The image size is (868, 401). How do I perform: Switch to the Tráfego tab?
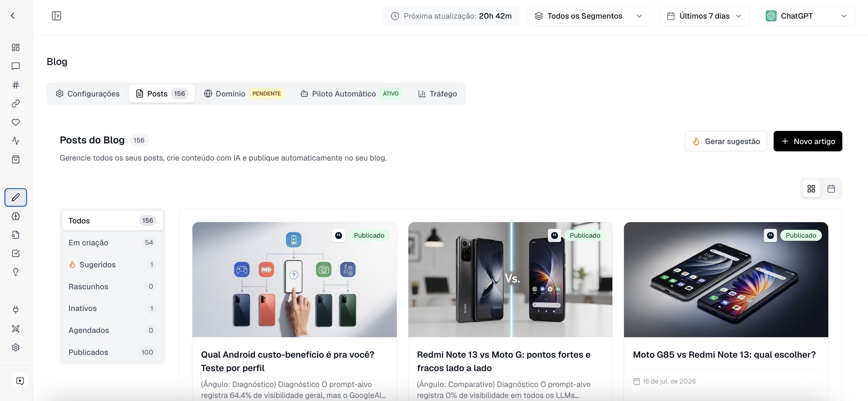pyautogui.click(x=437, y=94)
